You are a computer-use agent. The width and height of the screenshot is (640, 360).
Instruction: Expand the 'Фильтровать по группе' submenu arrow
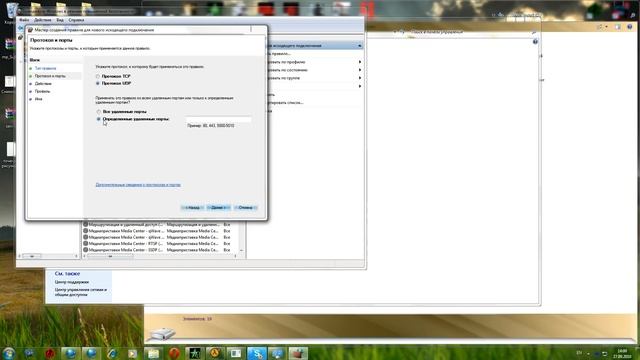point(360,78)
